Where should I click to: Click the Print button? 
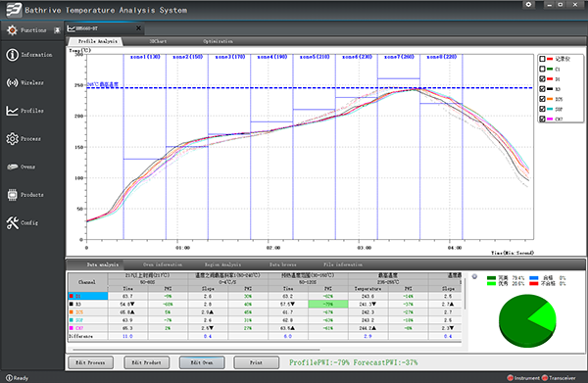[x=256, y=362]
